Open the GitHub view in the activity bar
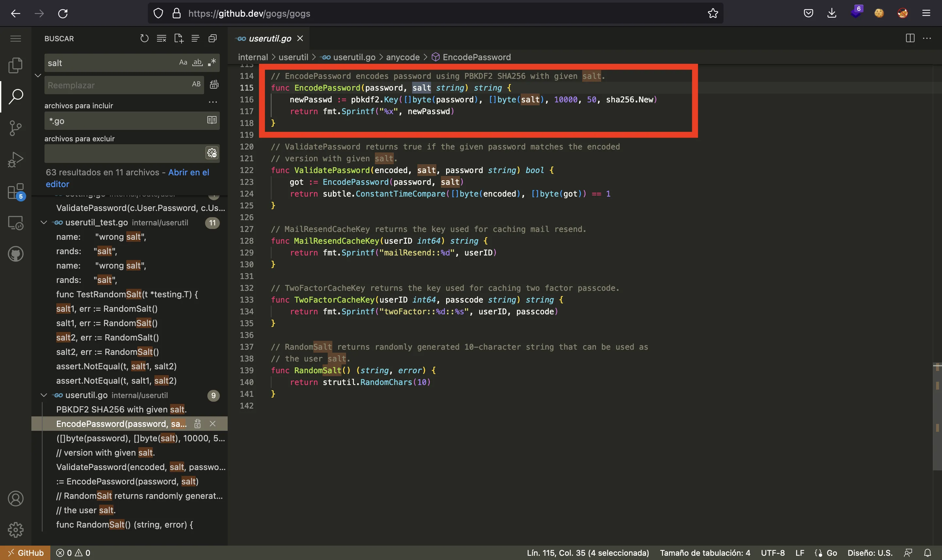The width and height of the screenshot is (942, 560). click(15, 254)
